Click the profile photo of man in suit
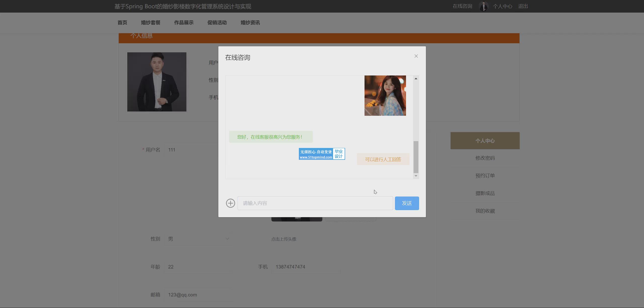The image size is (644, 308). (157, 82)
